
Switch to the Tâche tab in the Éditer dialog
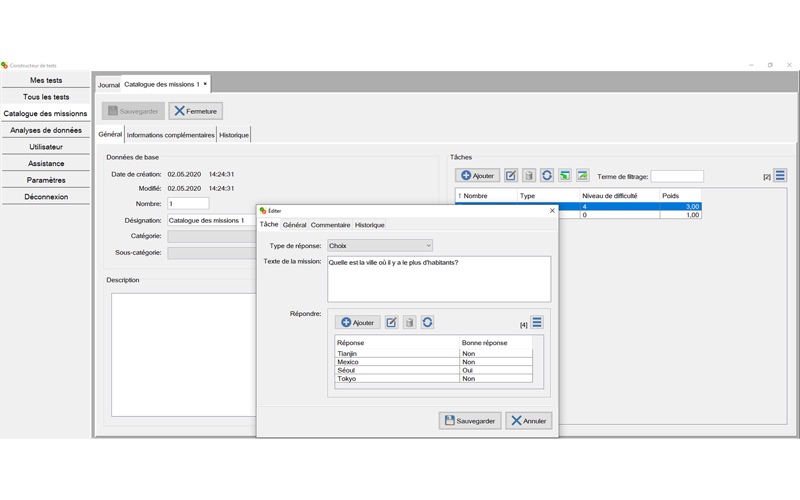click(269, 224)
